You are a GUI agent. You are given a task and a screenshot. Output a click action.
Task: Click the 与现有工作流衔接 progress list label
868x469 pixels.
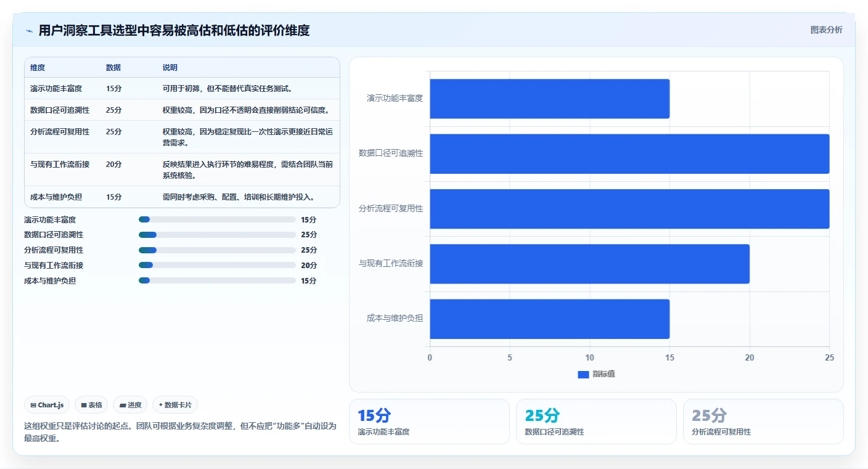(54, 266)
